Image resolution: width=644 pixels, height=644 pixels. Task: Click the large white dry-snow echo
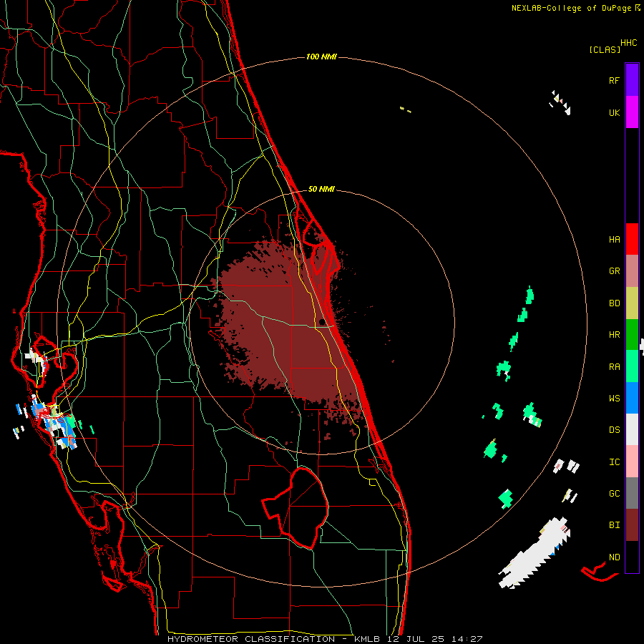tap(534, 554)
